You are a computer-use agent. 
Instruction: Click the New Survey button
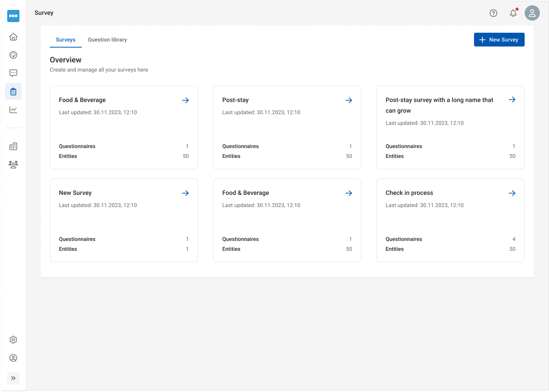coord(499,40)
